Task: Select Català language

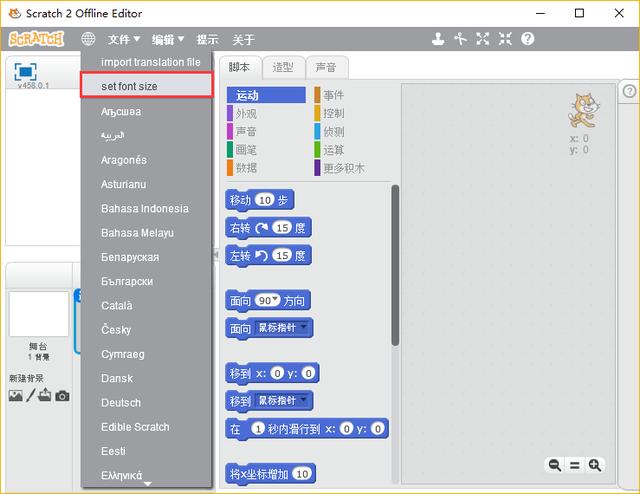Action: click(x=147, y=305)
